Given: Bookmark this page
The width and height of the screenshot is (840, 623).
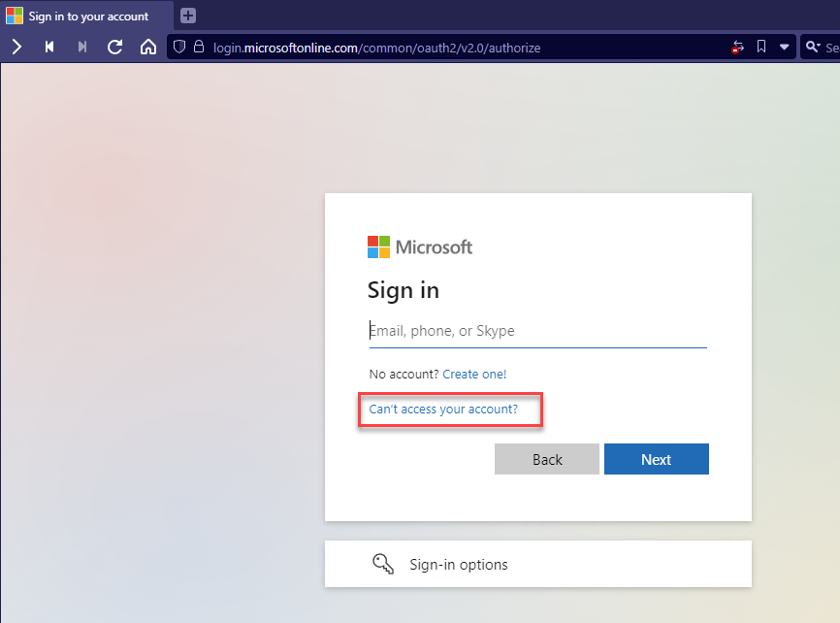Looking at the screenshot, I should tap(761, 47).
